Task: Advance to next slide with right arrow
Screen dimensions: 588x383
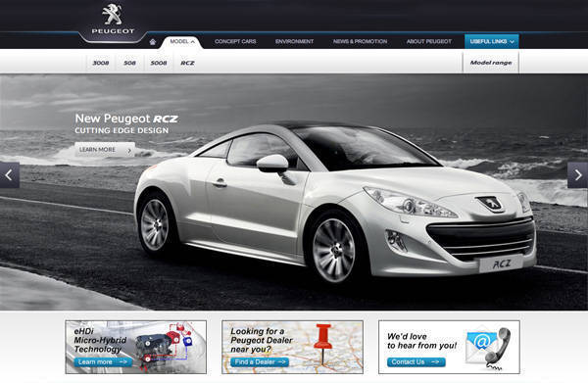Action: (x=578, y=175)
